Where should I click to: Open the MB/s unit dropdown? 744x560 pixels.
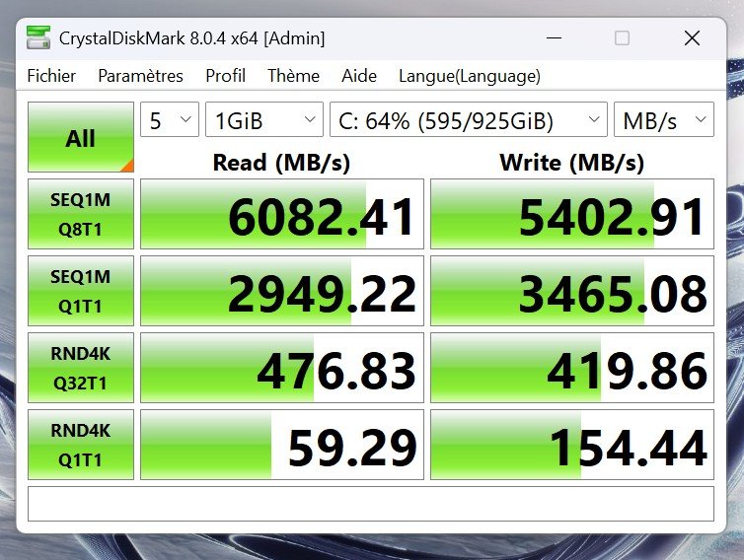click(x=664, y=119)
